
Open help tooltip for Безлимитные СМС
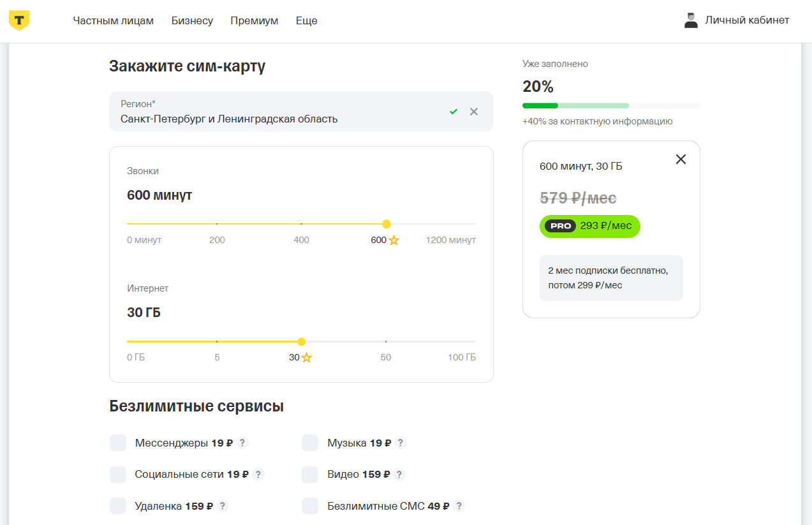pyautogui.click(x=459, y=506)
